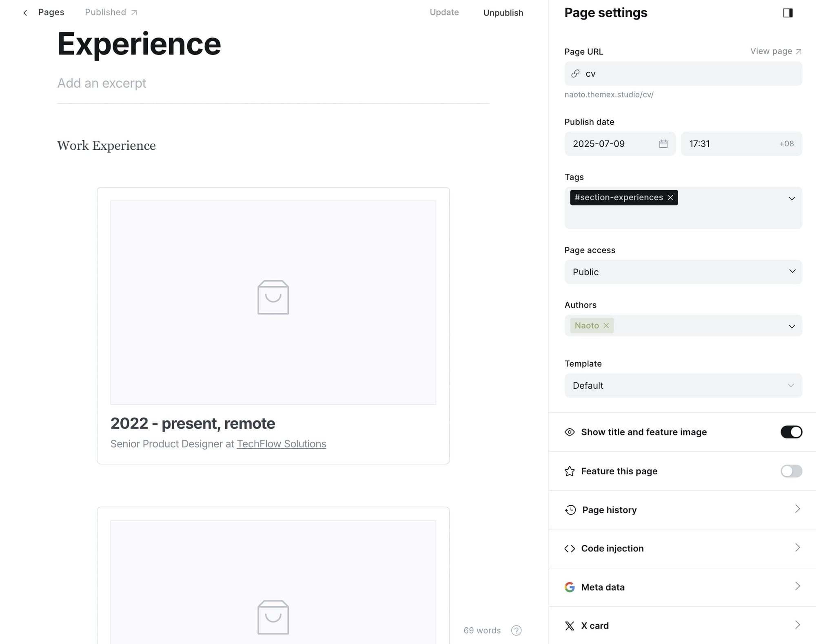Click first product card bag placeholder image

[273, 297]
